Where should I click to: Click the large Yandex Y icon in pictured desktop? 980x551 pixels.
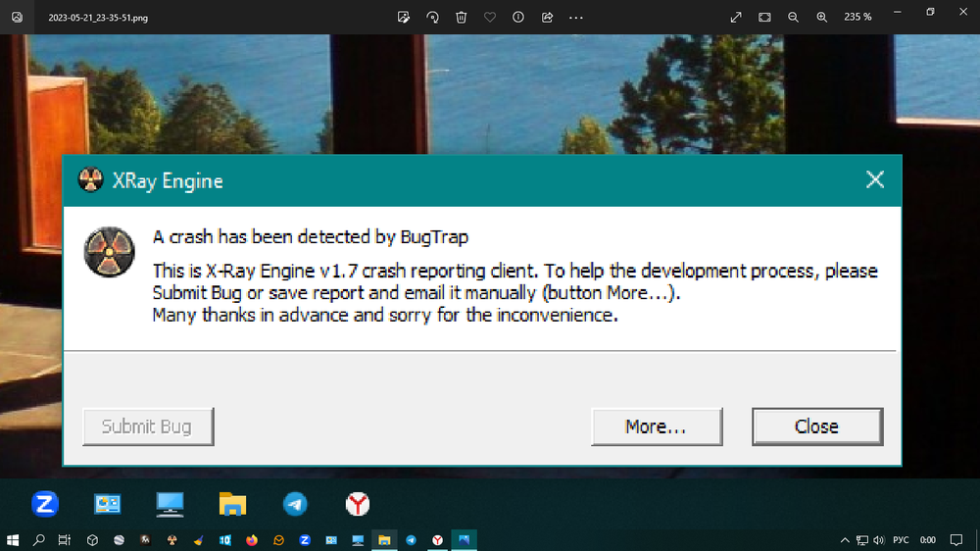358,504
